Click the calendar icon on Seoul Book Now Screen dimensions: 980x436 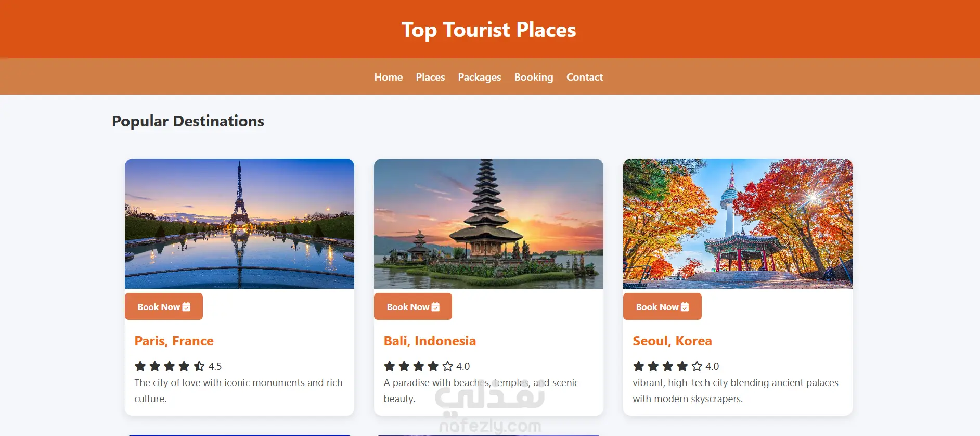coord(685,307)
